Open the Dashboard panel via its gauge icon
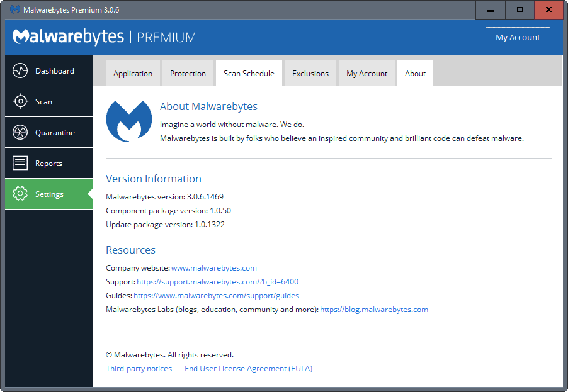This screenshot has height=392, width=568. click(20, 70)
